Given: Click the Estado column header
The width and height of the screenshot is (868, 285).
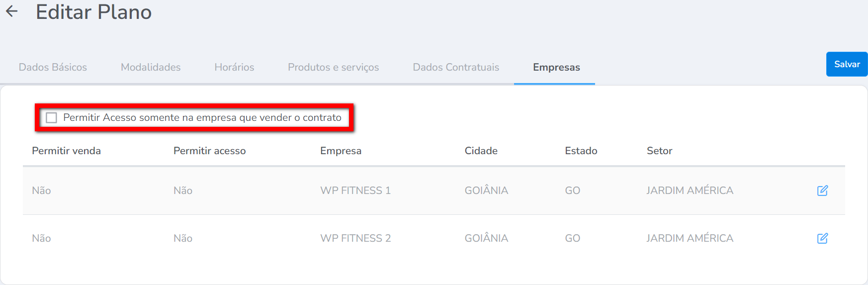Looking at the screenshot, I should [x=581, y=151].
